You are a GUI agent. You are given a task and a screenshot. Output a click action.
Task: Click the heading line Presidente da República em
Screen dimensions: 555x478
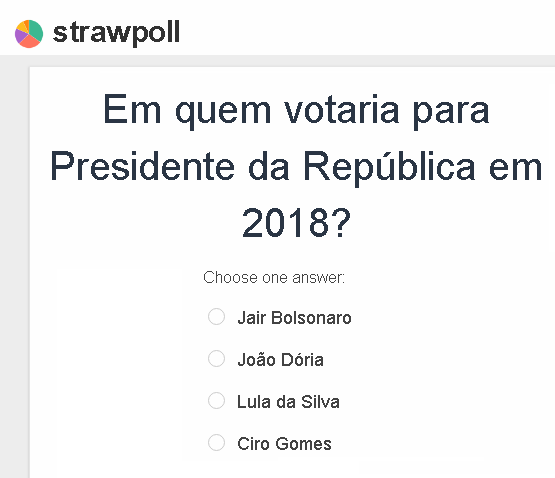[x=296, y=167]
